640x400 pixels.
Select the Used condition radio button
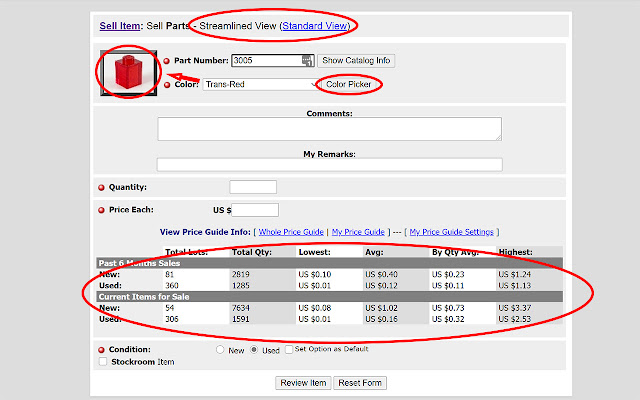coord(255,350)
